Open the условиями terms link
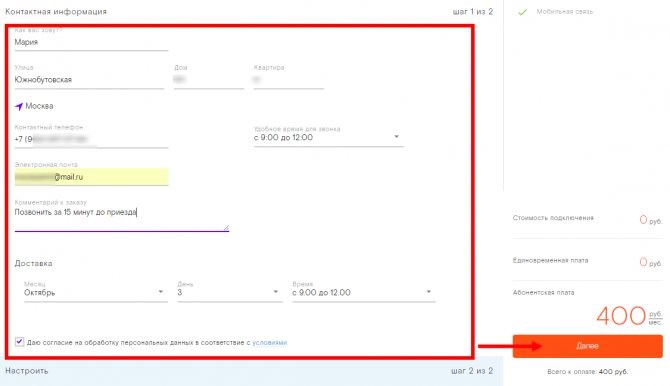The image size is (670, 386). (270, 342)
